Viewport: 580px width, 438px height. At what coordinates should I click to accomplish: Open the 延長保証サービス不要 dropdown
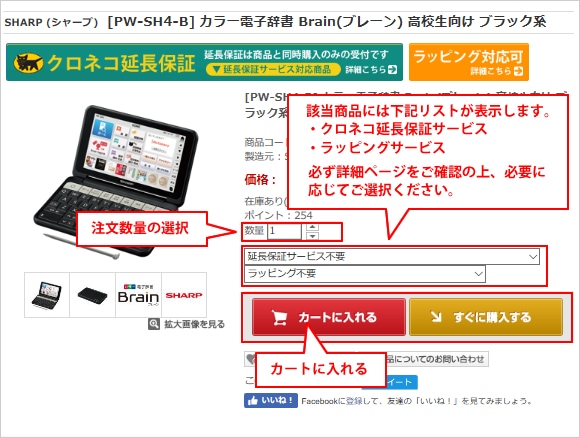click(392, 256)
